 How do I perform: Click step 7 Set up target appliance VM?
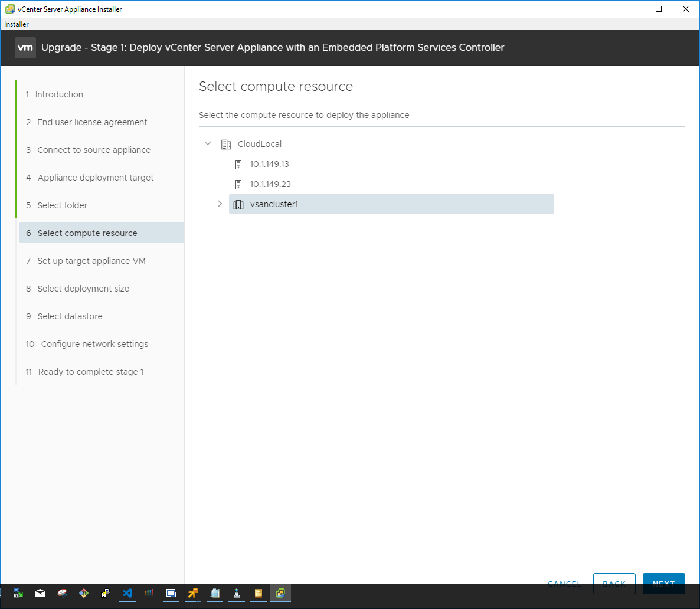(x=86, y=261)
